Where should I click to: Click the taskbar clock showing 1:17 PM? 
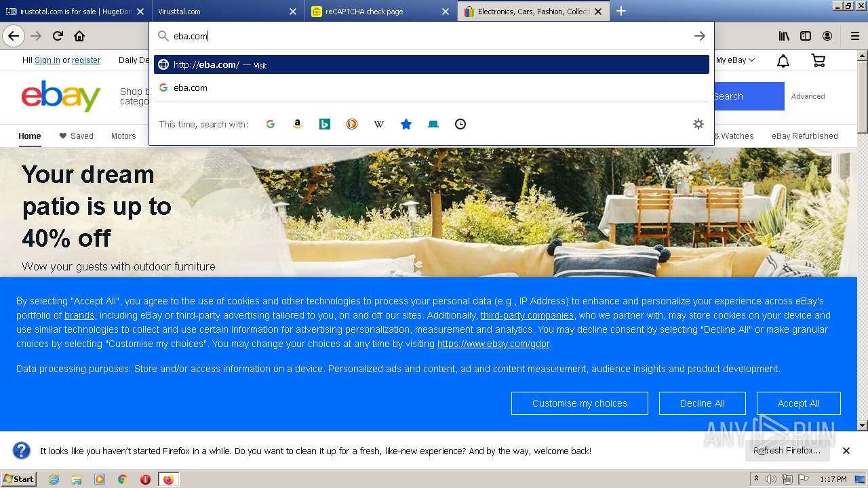(x=833, y=479)
